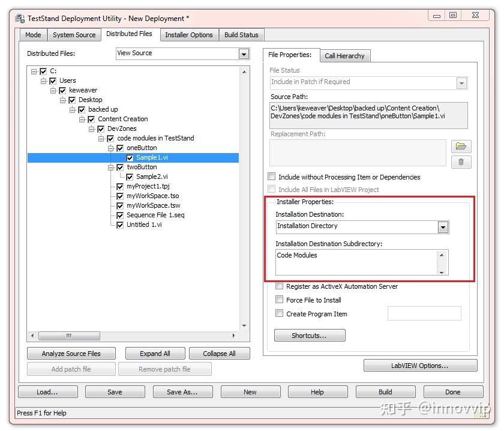Screen dimensions: 504x431
Task: Collapse the DevZones tree node
Action: click(92, 129)
